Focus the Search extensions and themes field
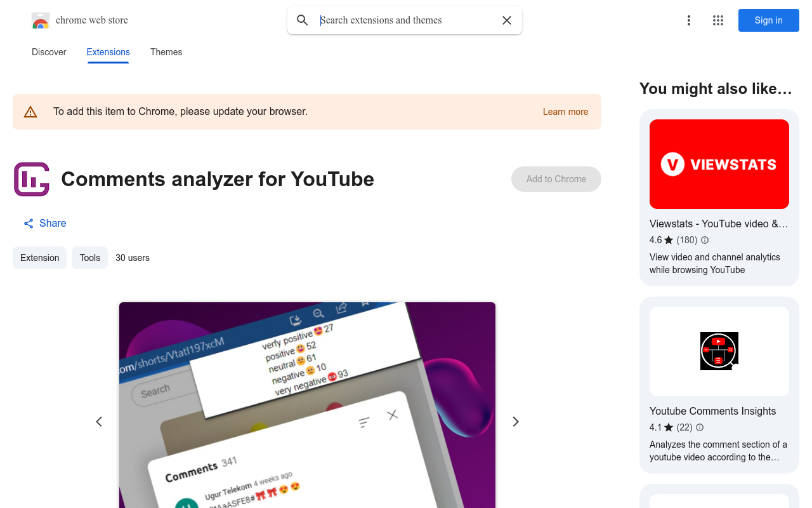The width and height of the screenshot is (812, 508). [405, 20]
